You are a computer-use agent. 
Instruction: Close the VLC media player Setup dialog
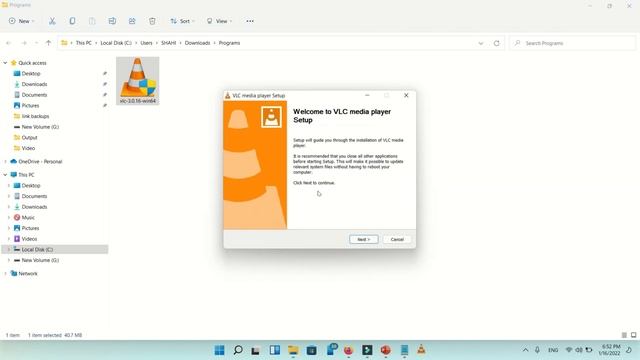(406, 95)
